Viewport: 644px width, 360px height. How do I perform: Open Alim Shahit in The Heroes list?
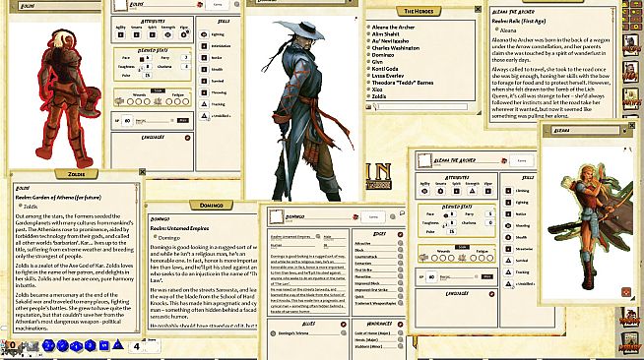coord(385,34)
